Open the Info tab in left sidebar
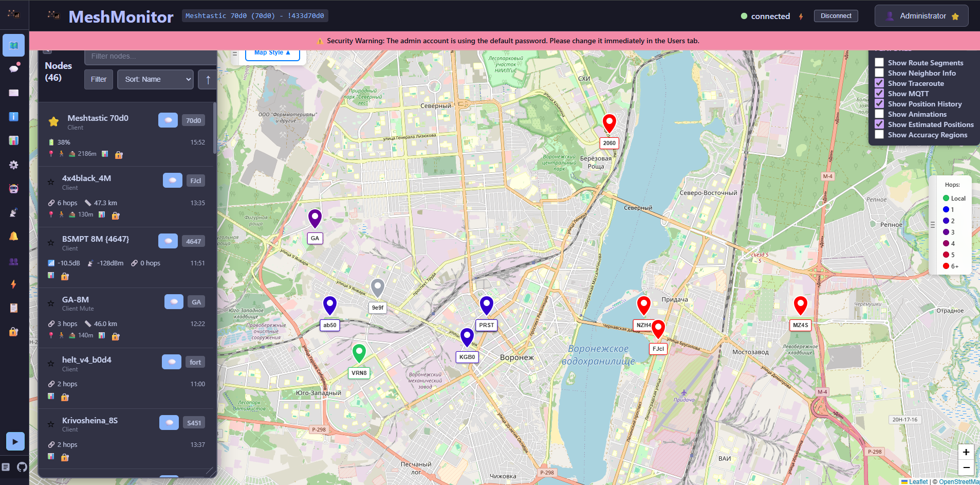This screenshot has width=980, height=485. (x=14, y=117)
